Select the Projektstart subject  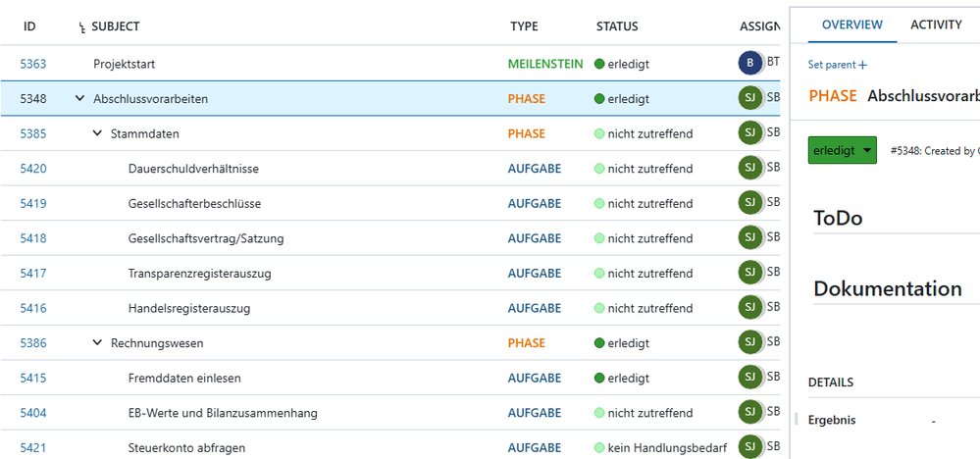(x=125, y=64)
